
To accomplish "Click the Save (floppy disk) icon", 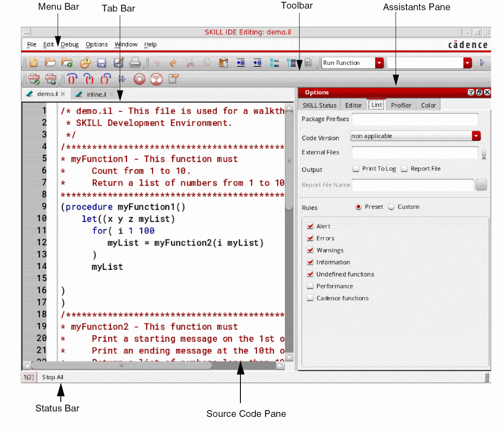I will click(102, 63).
